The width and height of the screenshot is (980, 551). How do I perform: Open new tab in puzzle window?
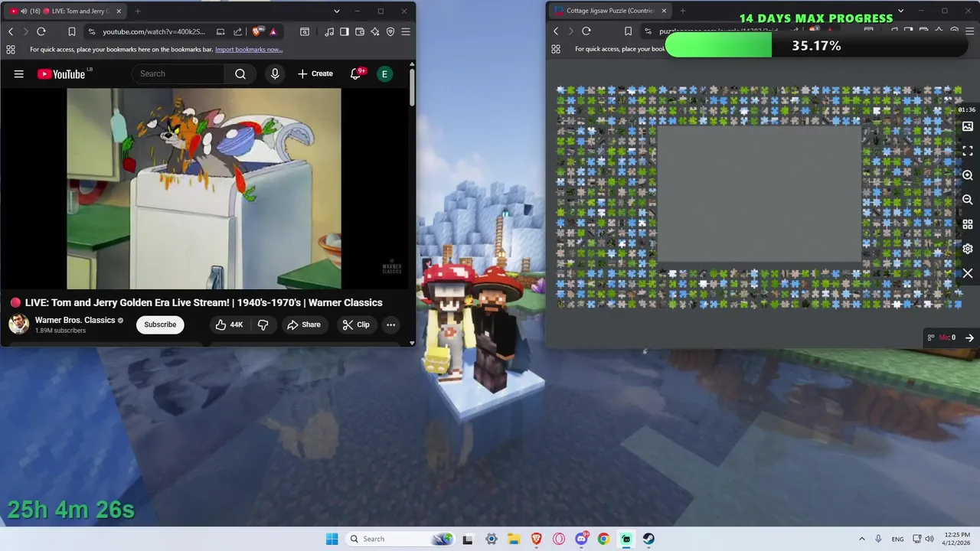coord(683,11)
